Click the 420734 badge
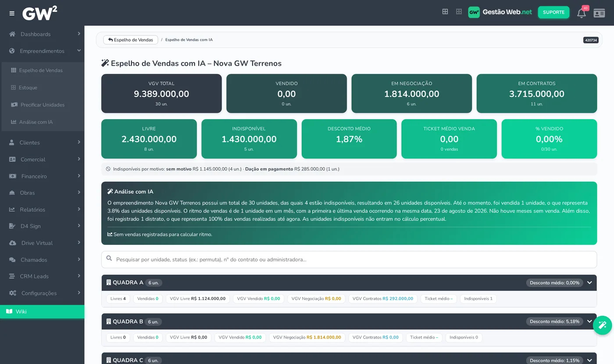 pyautogui.click(x=591, y=40)
